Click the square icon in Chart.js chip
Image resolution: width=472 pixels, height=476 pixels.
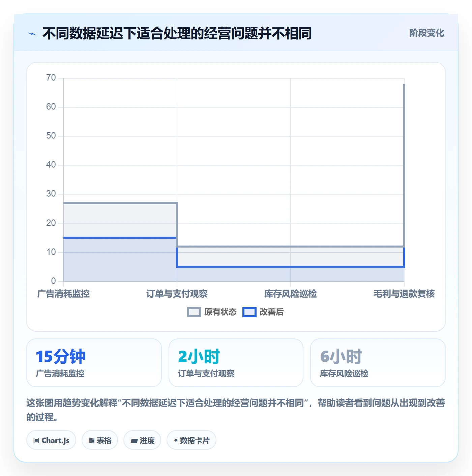36,440
